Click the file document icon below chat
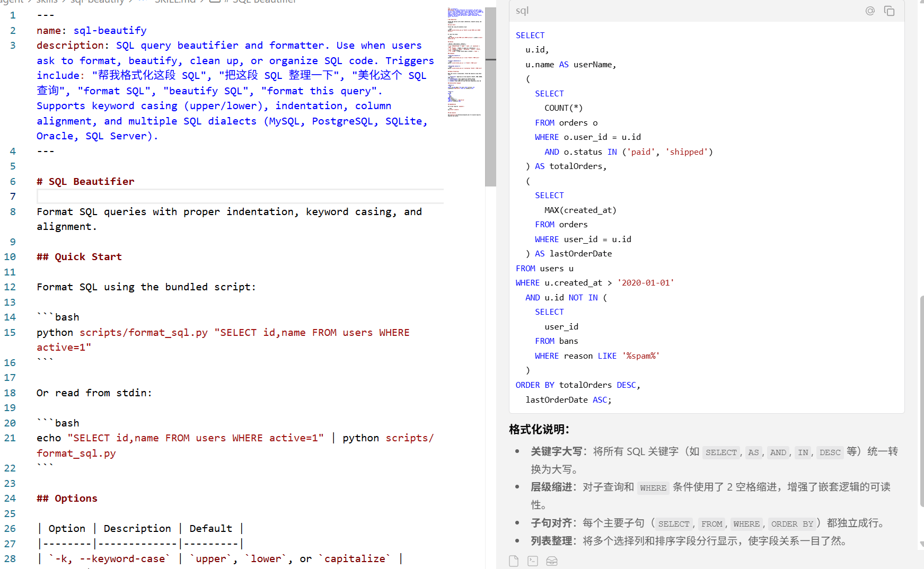The image size is (924, 569). point(513,561)
